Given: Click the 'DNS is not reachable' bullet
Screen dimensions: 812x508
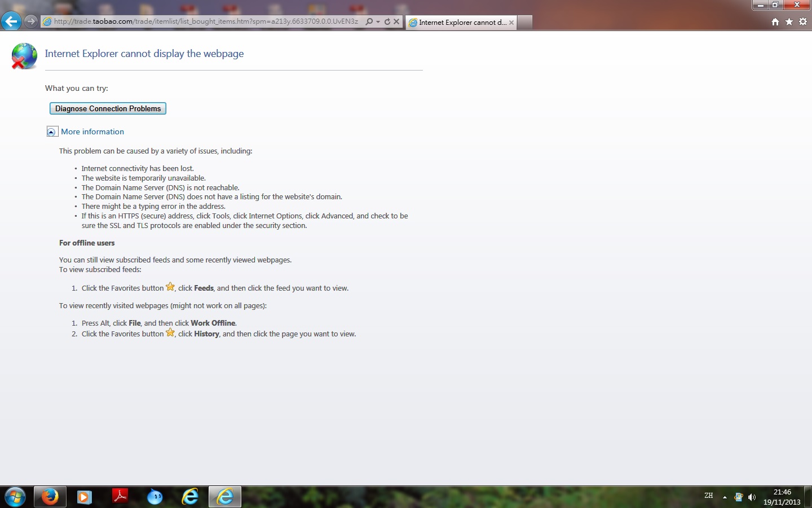Looking at the screenshot, I should click(x=161, y=187).
